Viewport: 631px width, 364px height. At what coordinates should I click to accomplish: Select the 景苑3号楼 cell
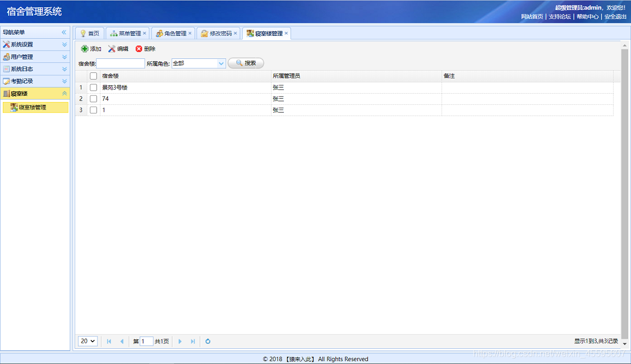pyautogui.click(x=186, y=87)
